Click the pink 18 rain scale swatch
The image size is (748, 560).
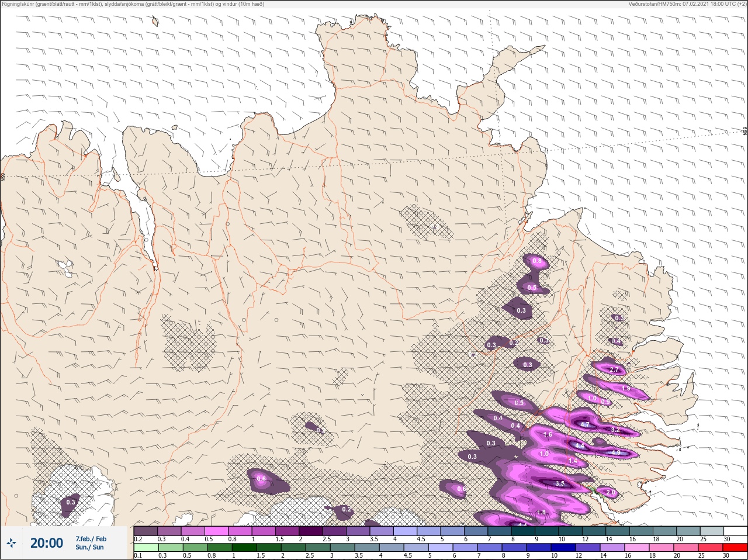tap(662, 548)
